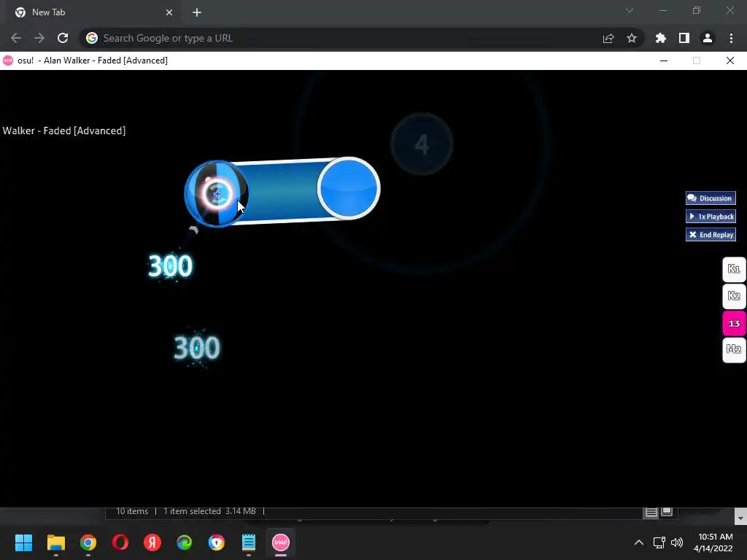Viewport: 747px width, 560px height.
Task: Open the Windows Start menu
Action: pos(23,542)
